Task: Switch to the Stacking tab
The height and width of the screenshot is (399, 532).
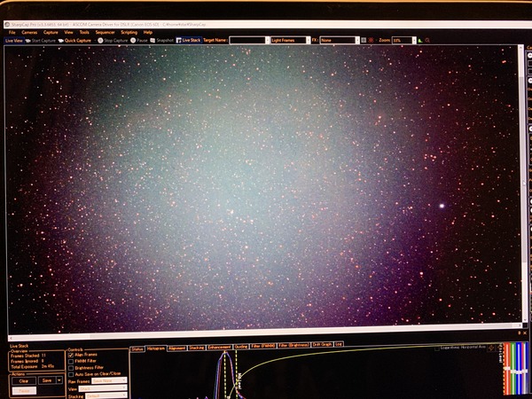Action: 197,348
